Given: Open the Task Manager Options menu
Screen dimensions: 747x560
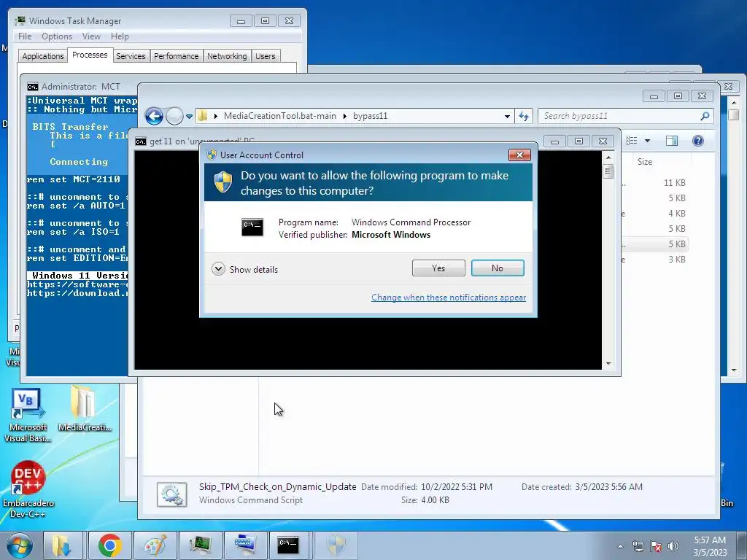Looking at the screenshot, I should pos(57,36).
